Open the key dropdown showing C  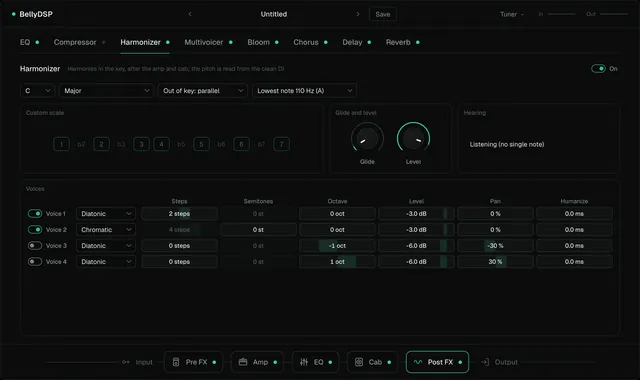click(37, 91)
